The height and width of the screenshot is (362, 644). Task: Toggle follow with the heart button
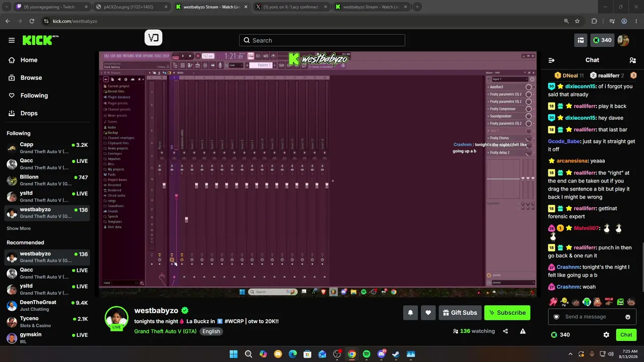coord(428,313)
